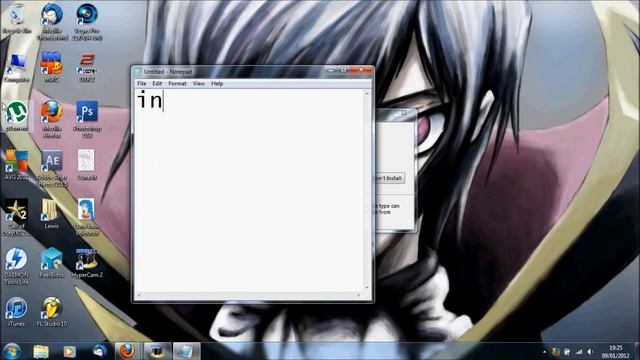Screen dimensions: 640x360
Task: Open the AVG 2012 desktop shortcut
Action: point(17,165)
